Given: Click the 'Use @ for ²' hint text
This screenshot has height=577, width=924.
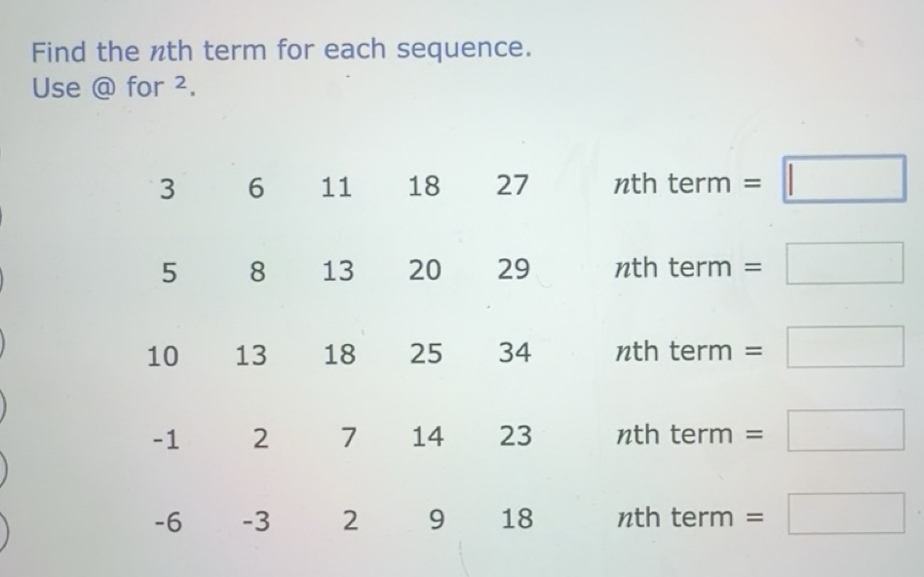Looking at the screenshot, I should pos(113,88).
